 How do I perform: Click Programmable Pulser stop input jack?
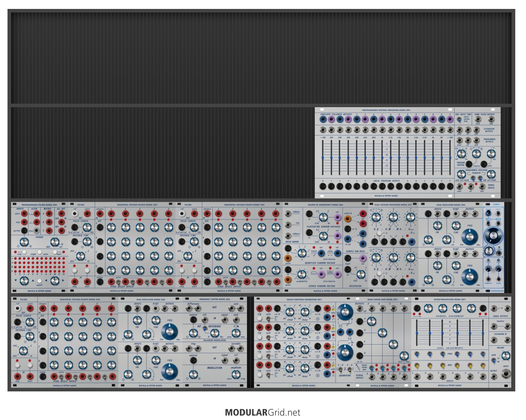click(x=24, y=222)
